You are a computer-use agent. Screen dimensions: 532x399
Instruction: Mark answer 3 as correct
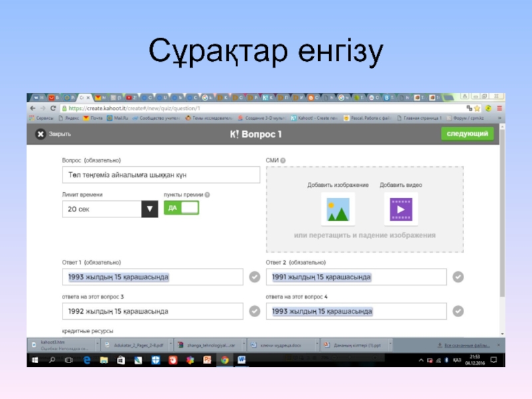point(255,311)
